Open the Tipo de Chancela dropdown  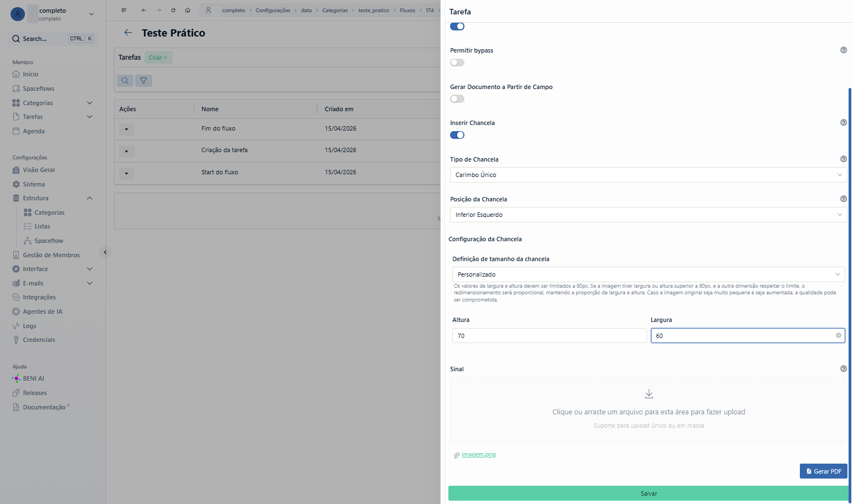[648, 175]
